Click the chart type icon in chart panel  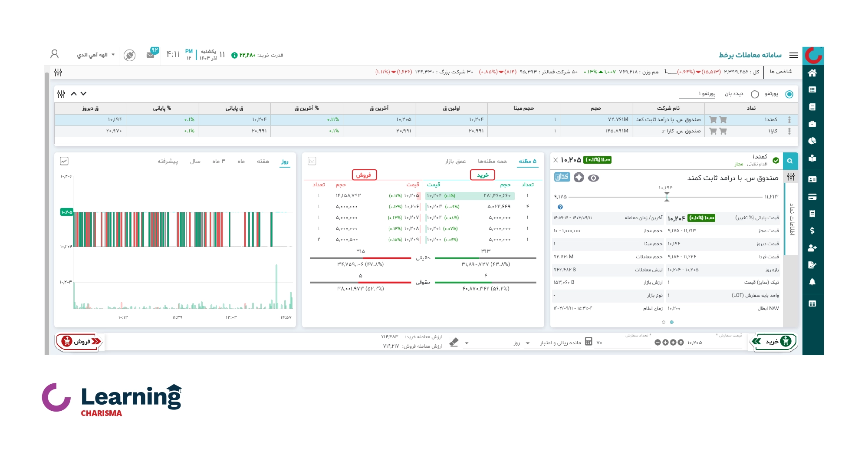coord(64,161)
